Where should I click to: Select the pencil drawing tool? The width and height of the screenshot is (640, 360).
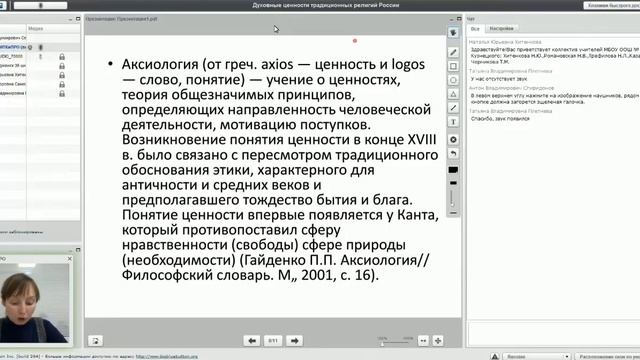tap(453, 52)
